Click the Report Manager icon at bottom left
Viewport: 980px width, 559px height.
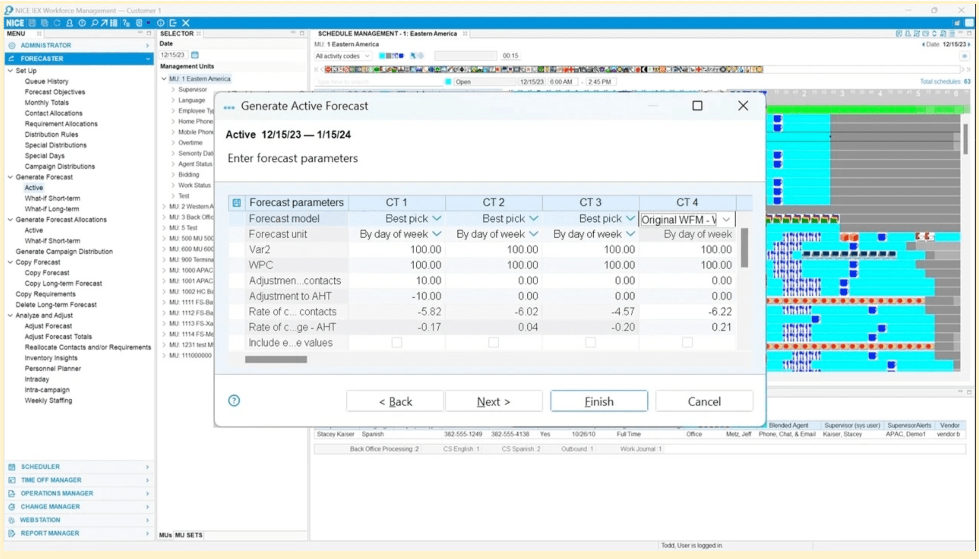point(12,533)
